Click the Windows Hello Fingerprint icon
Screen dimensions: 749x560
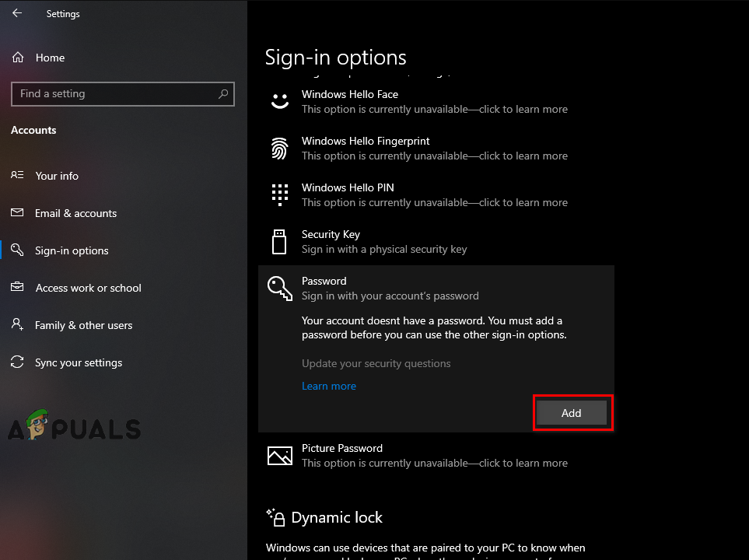click(280, 148)
